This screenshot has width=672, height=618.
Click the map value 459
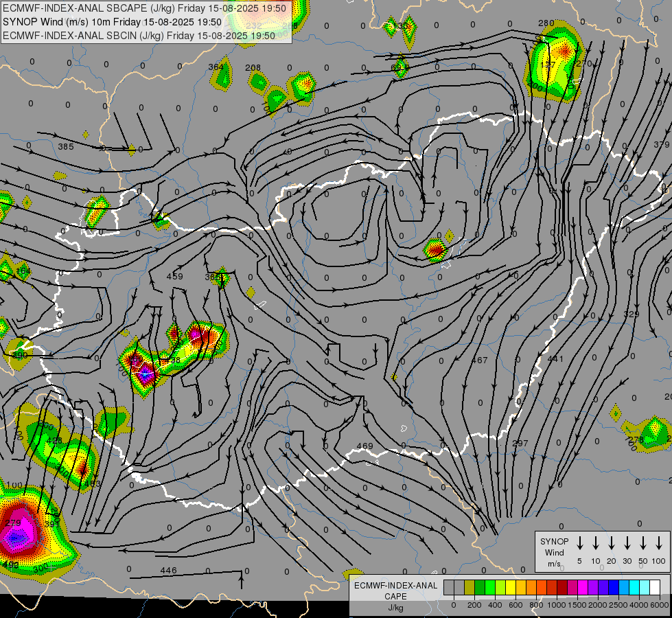(174, 276)
